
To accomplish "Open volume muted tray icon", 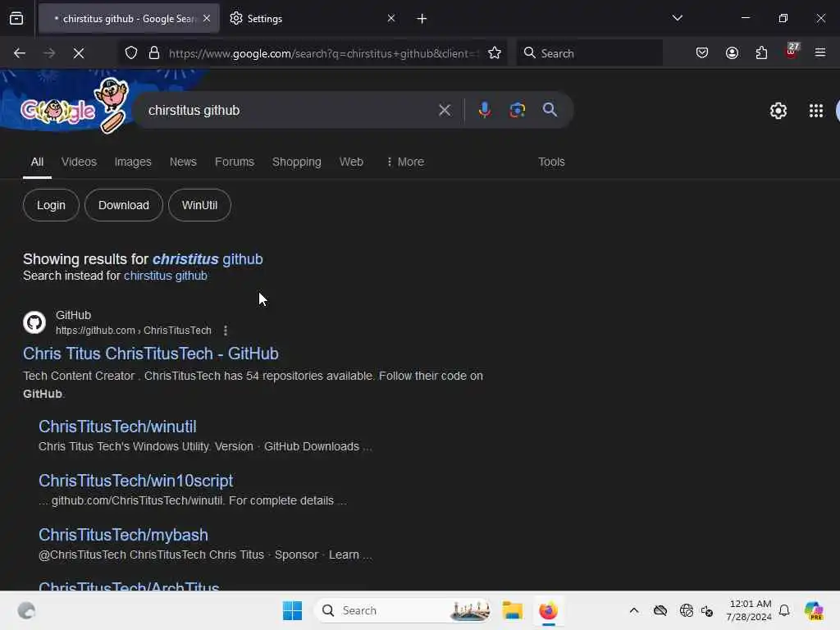I will click(707, 610).
